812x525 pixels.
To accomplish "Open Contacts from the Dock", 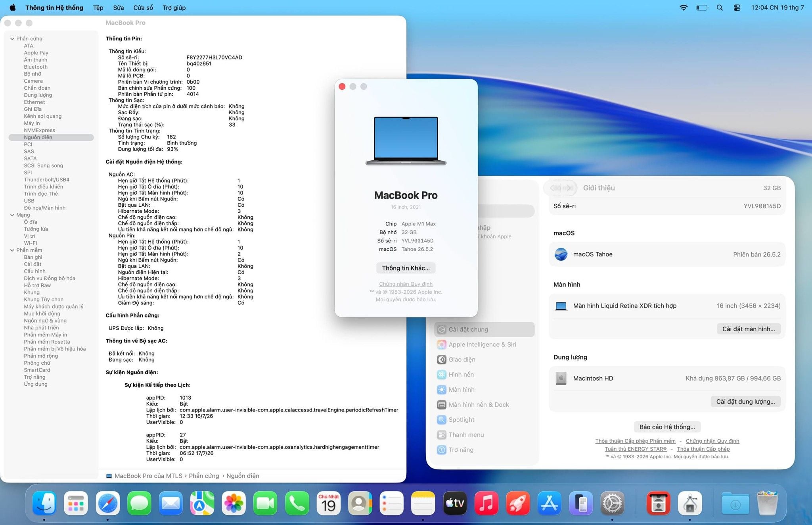I will tap(360, 503).
